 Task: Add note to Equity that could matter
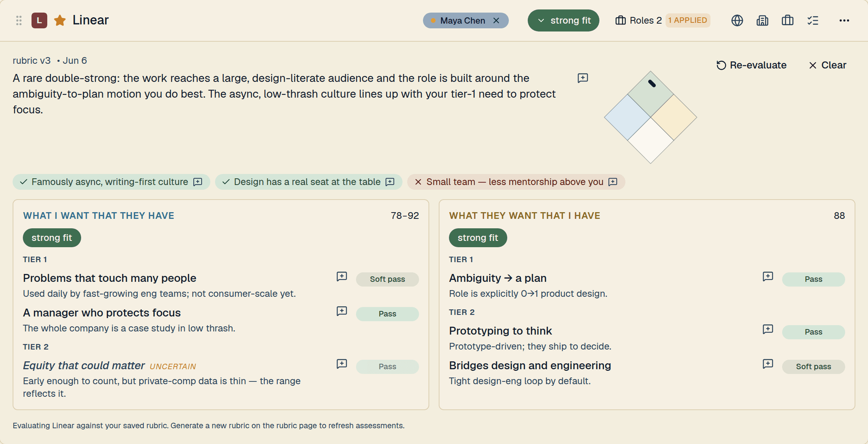342,364
